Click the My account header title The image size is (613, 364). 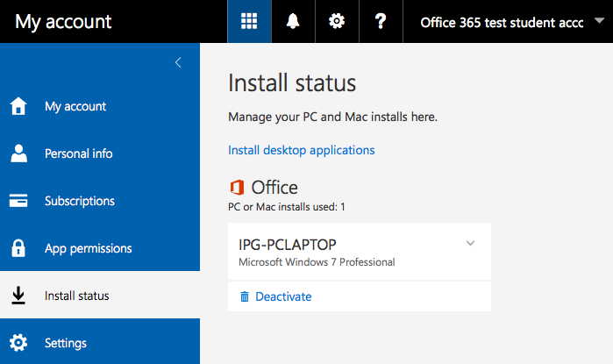63,22
